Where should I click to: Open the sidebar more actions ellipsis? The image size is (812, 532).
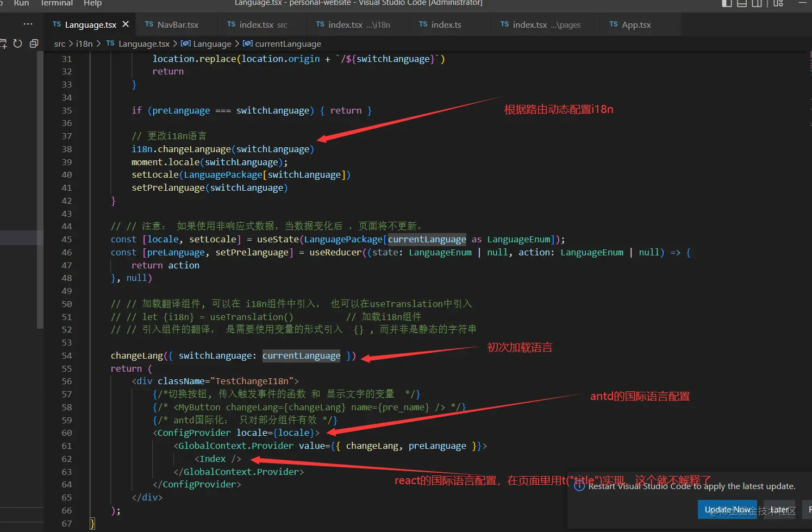pos(28,24)
